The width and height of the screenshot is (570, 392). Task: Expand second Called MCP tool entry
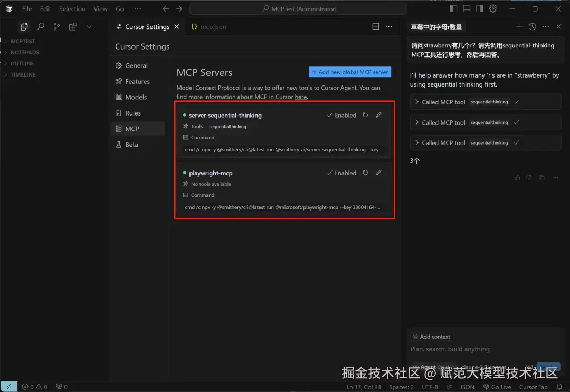486,122
